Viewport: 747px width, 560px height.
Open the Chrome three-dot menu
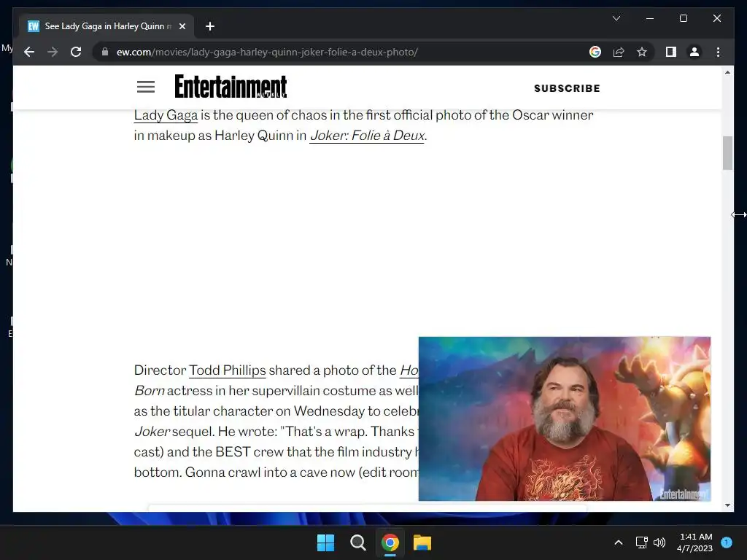click(718, 52)
